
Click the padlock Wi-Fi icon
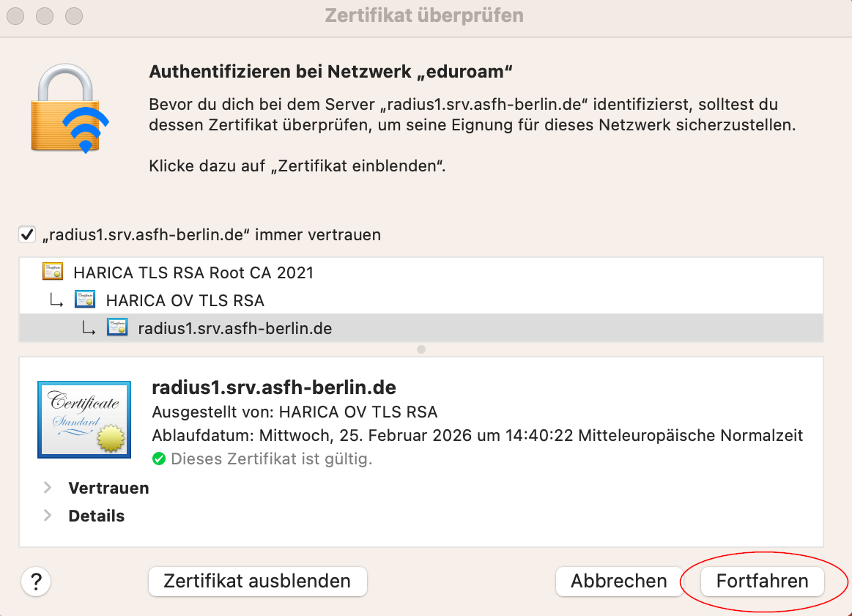[x=70, y=108]
